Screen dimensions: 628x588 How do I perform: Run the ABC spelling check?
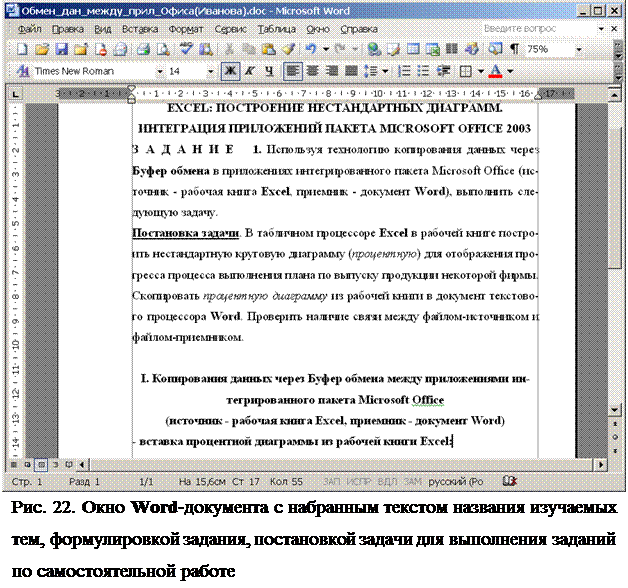pos(186,49)
